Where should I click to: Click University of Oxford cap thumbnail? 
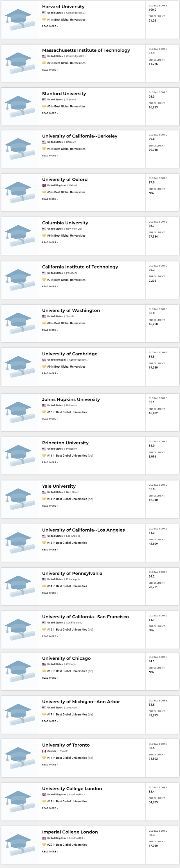(20, 192)
